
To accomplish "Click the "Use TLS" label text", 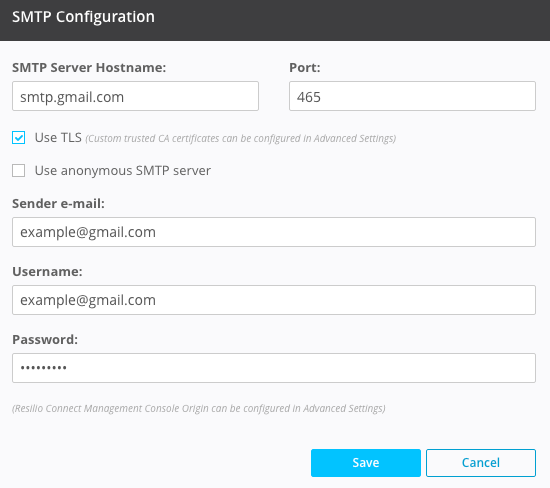I will [x=58, y=138].
